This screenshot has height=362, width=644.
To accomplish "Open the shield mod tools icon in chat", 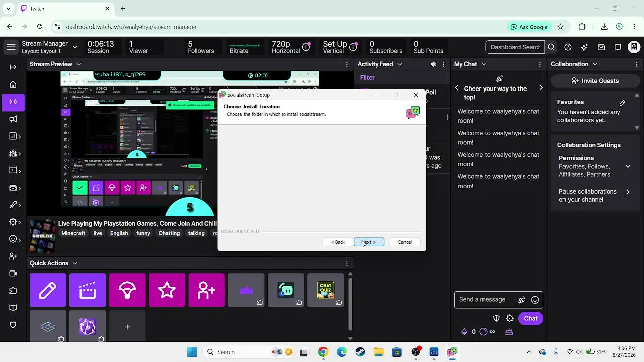I will tap(496, 318).
